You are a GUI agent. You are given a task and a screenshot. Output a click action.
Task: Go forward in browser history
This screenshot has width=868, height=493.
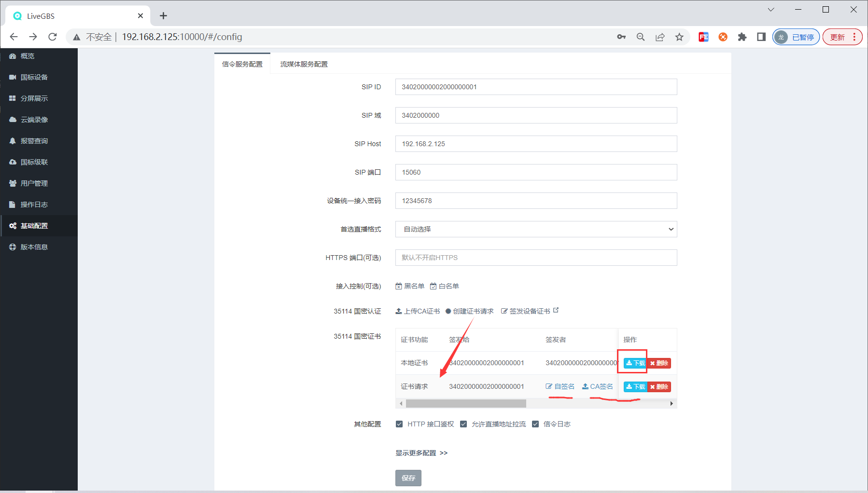[x=33, y=37]
